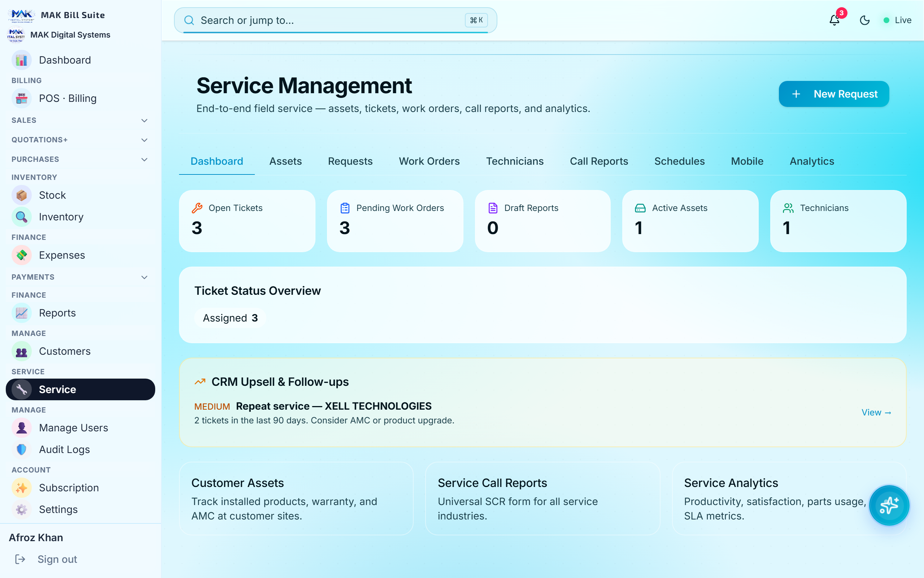Viewport: 924px width, 578px height.
Task: Switch to the Mobile tab
Action: coord(747,161)
